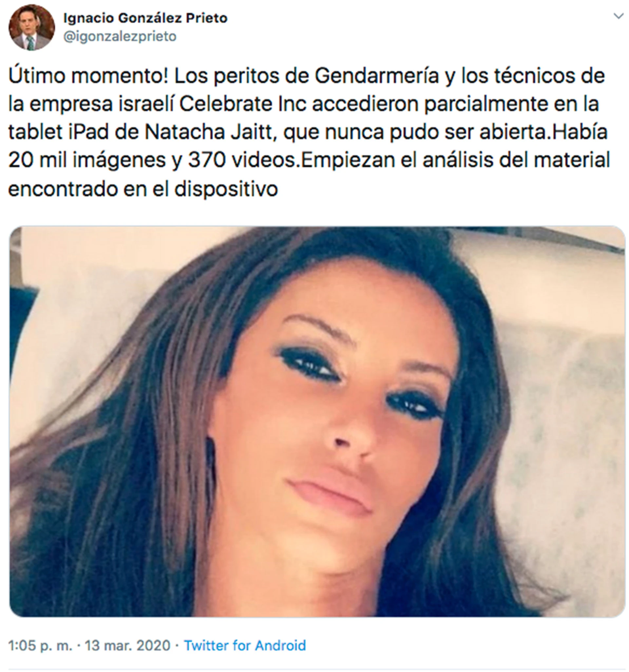Click 'análisis del material' in the tweet
The image size is (629, 672).
[x=516, y=160]
